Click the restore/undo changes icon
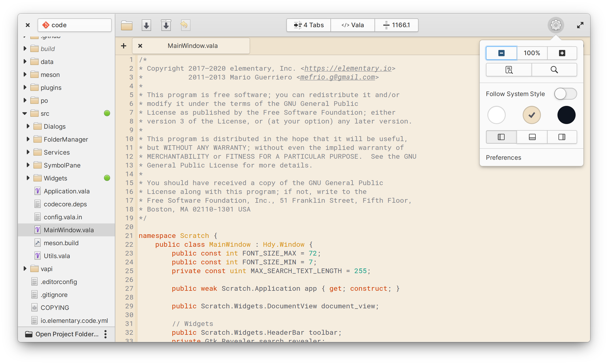Image resolution: width=608 pixels, height=364 pixels. coord(184,25)
